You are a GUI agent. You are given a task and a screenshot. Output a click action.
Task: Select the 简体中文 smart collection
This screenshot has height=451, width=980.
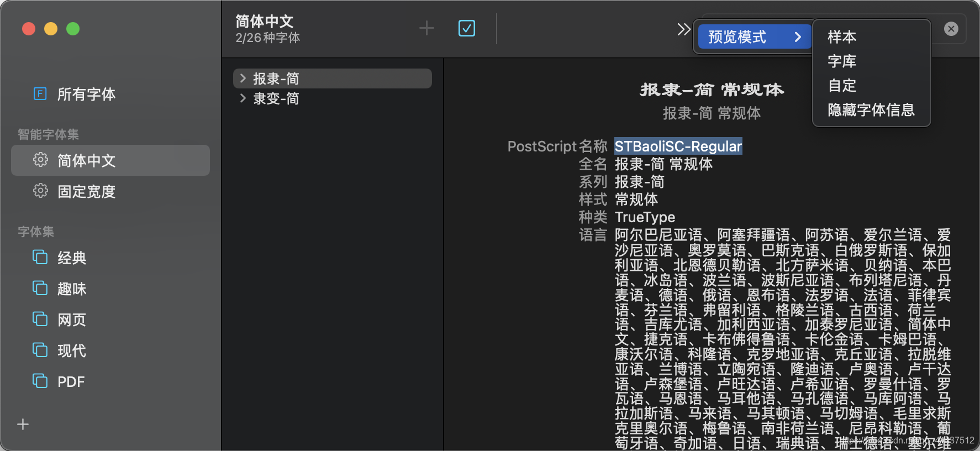(110, 160)
